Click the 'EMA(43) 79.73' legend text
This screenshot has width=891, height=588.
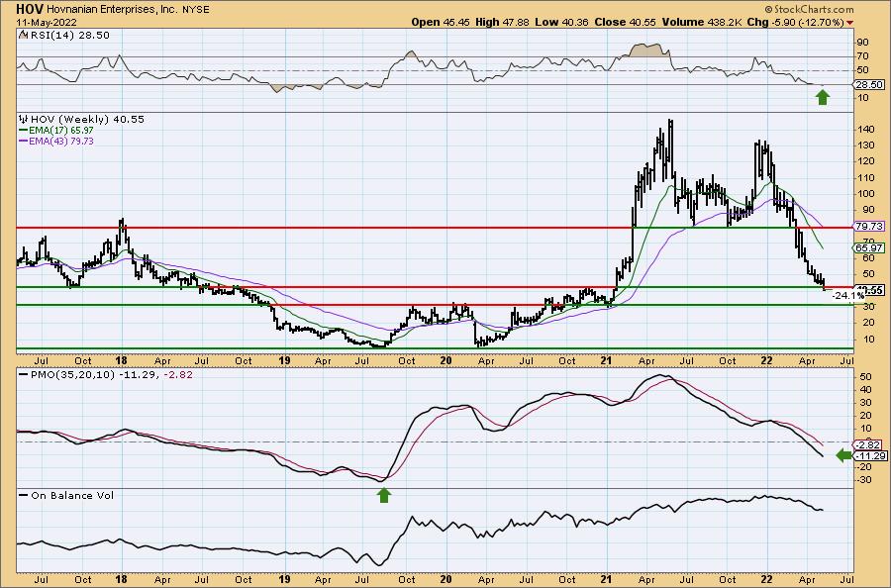(61, 141)
